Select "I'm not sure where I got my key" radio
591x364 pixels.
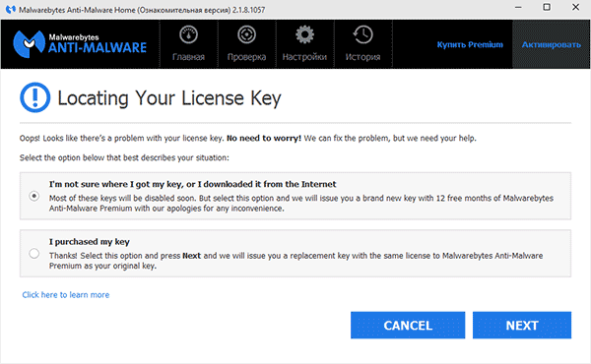point(33,196)
